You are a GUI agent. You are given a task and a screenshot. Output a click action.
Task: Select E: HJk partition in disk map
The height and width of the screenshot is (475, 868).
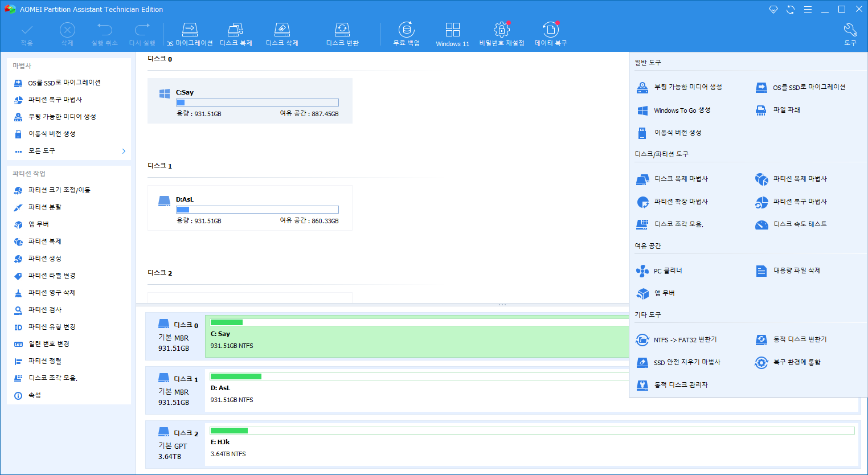(x=533, y=445)
